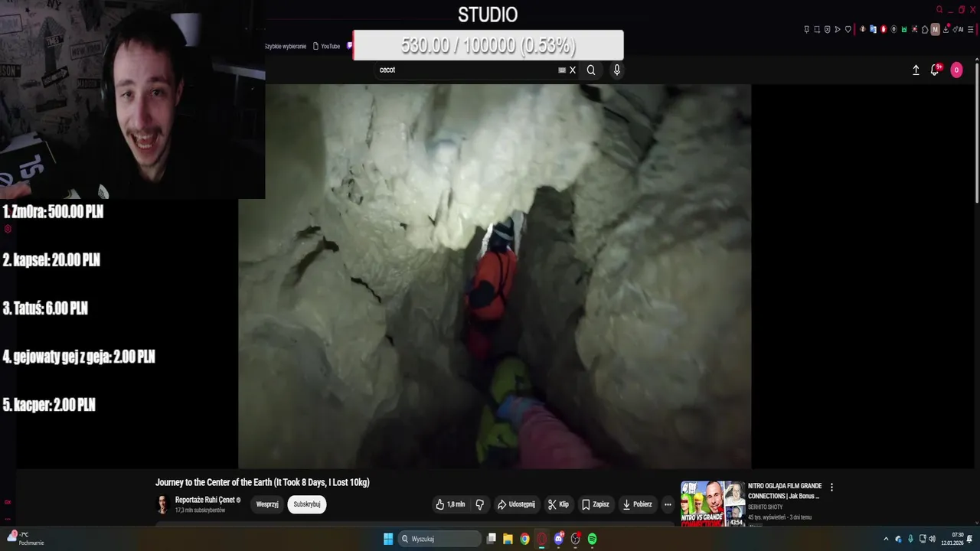Image resolution: width=980 pixels, height=551 pixels.
Task: Open the green castle extension icon
Action: [904, 29]
